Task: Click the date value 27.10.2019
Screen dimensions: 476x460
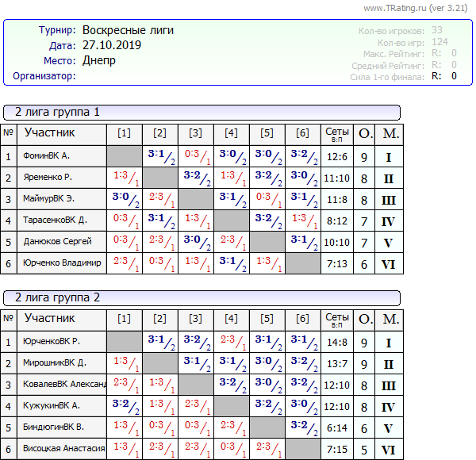Action: [112, 45]
